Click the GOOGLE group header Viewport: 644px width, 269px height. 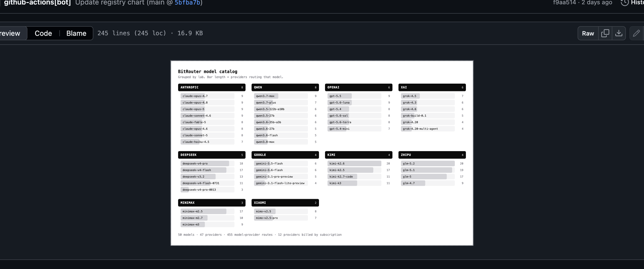285,155
